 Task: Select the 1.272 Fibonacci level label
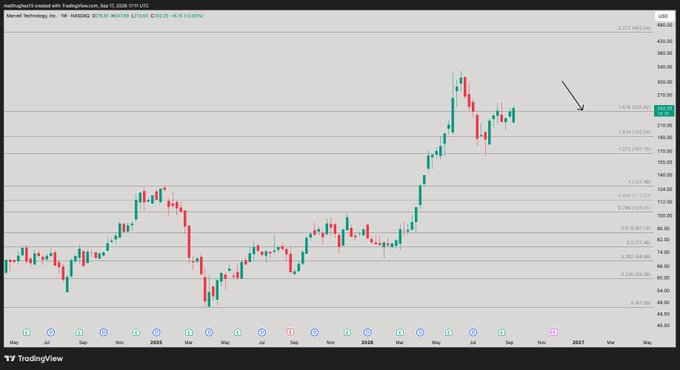click(x=634, y=149)
